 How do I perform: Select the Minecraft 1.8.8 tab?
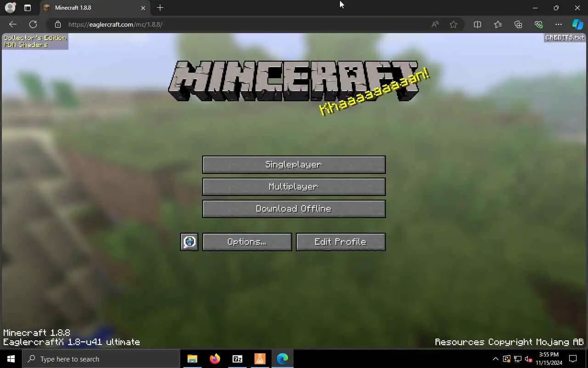tap(94, 8)
